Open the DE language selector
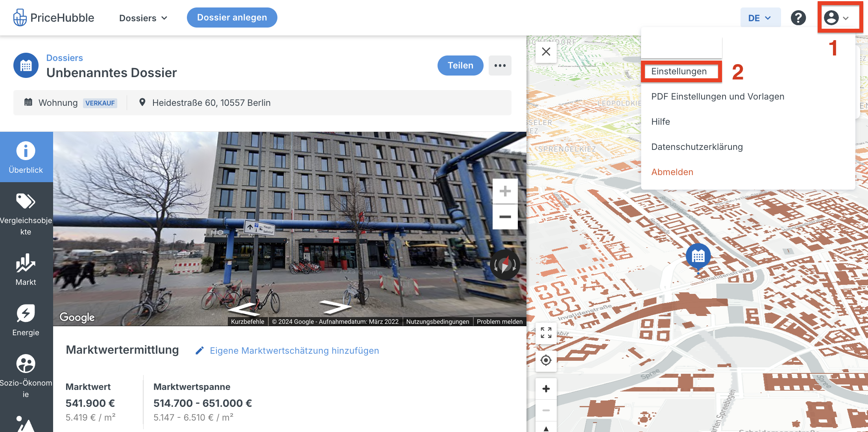868x432 pixels. click(x=760, y=18)
